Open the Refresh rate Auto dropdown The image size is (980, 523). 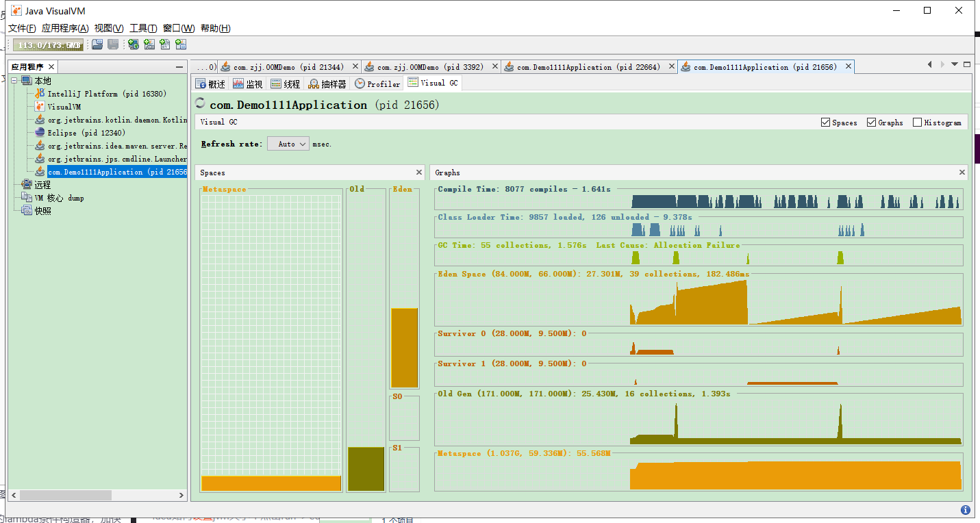coord(288,144)
